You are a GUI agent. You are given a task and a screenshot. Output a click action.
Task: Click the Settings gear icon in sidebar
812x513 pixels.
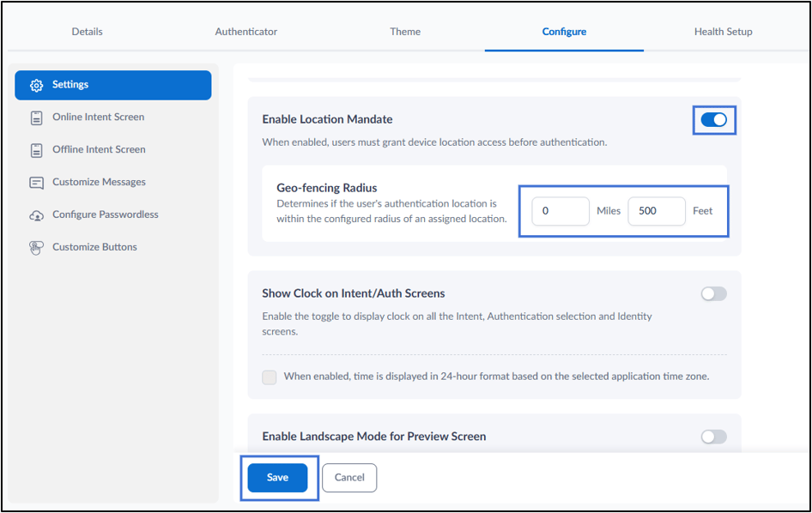[x=36, y=85]
